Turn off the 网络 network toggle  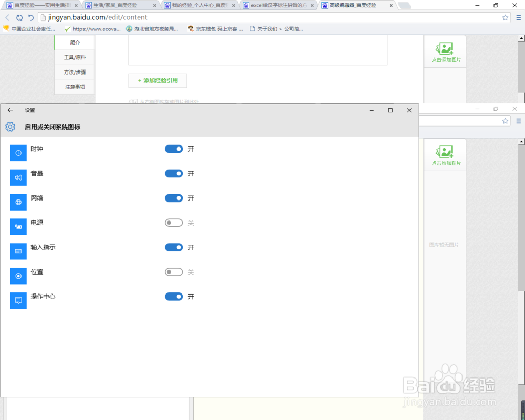174,198
